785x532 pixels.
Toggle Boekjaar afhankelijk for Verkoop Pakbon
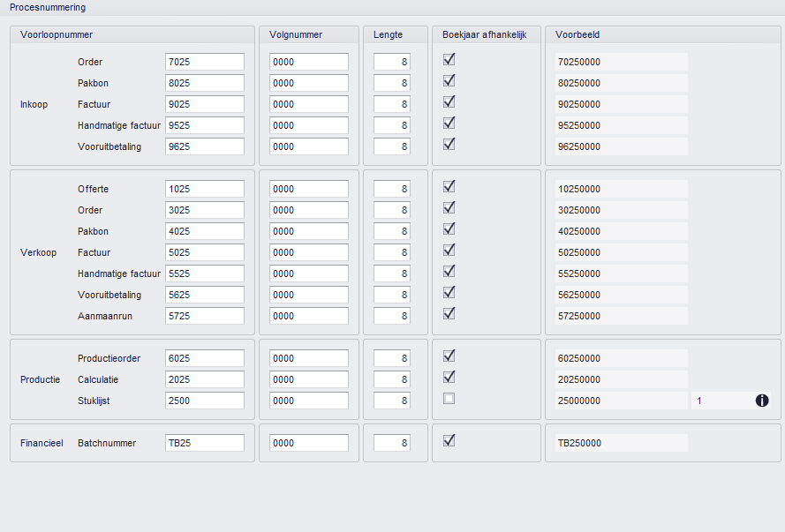click(449, 229)
